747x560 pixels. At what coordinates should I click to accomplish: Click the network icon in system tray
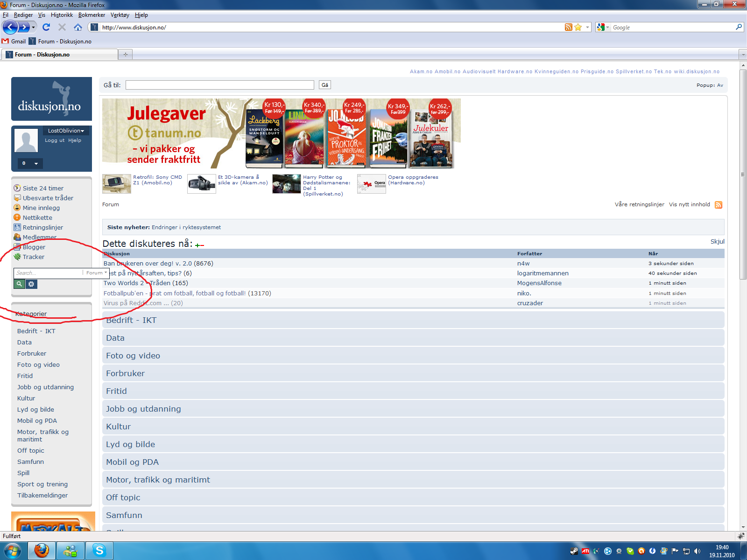tap(686, 551)
